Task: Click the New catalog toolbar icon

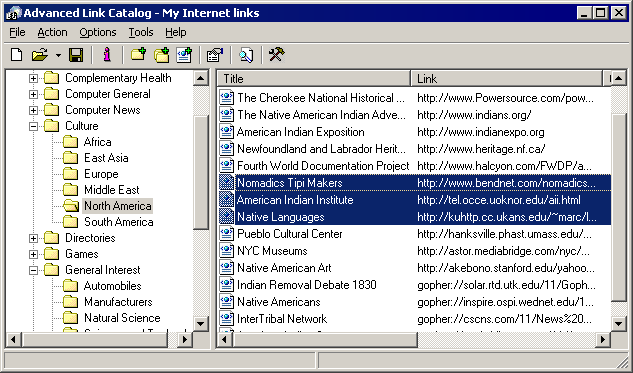Action: [17, 54]
